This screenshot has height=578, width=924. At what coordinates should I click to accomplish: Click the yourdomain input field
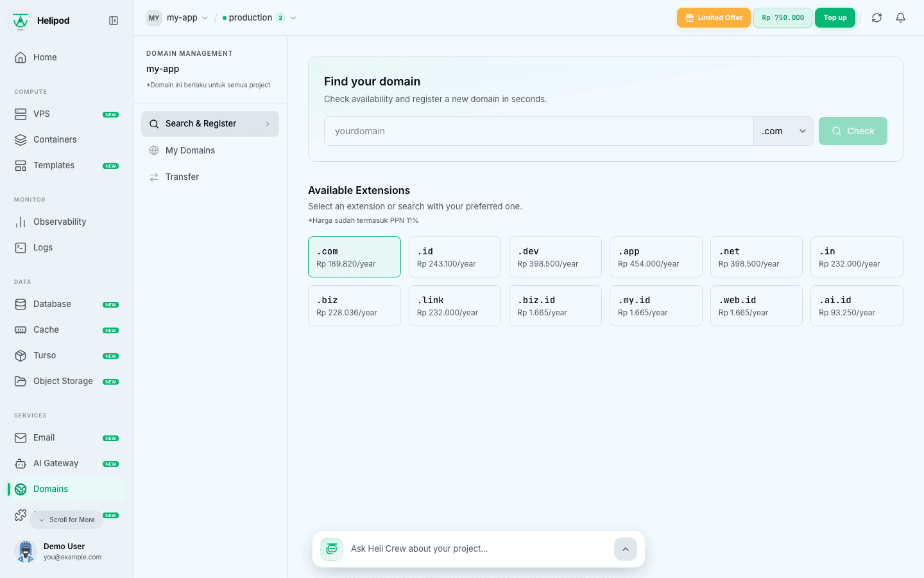click(x=538, y=131)
